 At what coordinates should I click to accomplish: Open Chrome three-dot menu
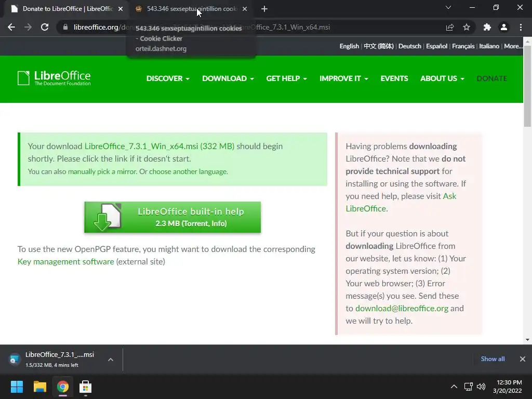click(x=521, y=27)
